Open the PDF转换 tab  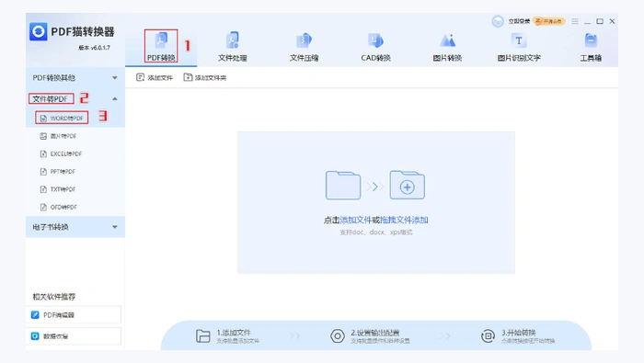pyautogui.click(x=161, y=46)
